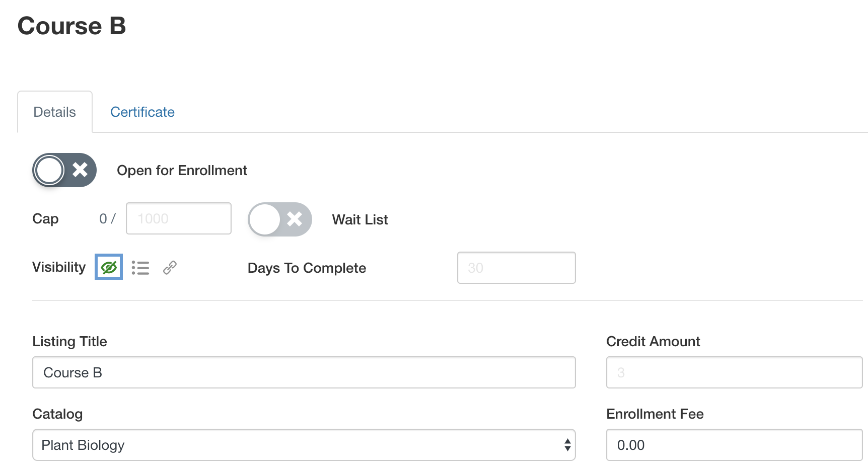Focus the Cap number field
Viewport: 868px width, 471px height.
tap(179, 218)
